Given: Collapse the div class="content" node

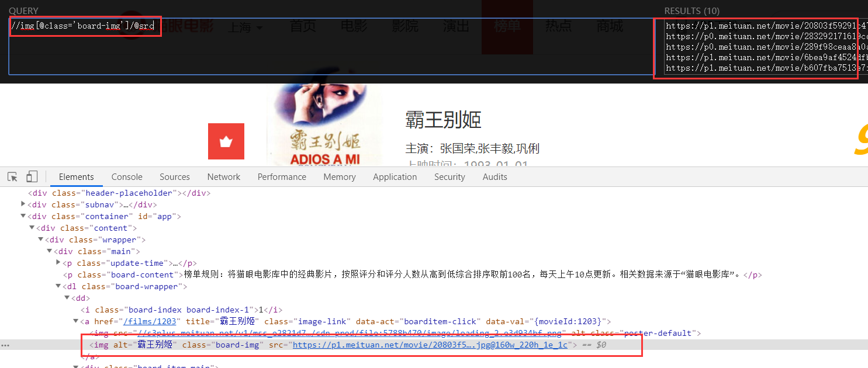Looking at the screenshot, I should 32,228.
